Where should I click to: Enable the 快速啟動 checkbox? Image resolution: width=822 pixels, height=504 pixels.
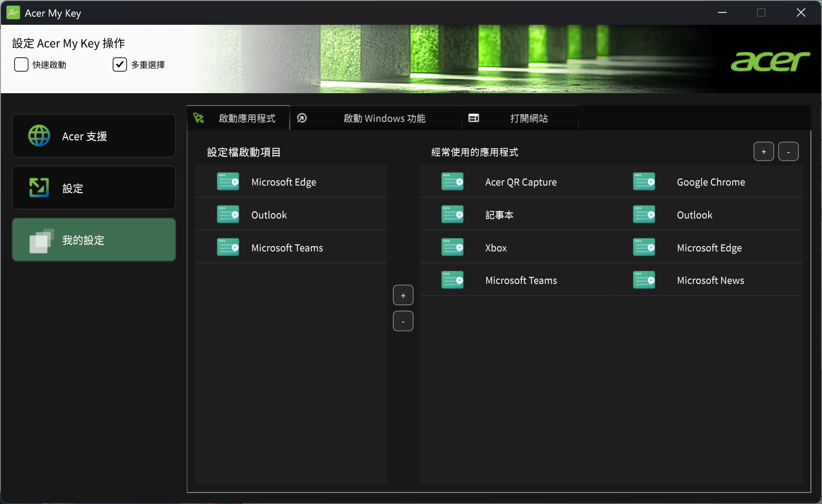coord(21,65)
